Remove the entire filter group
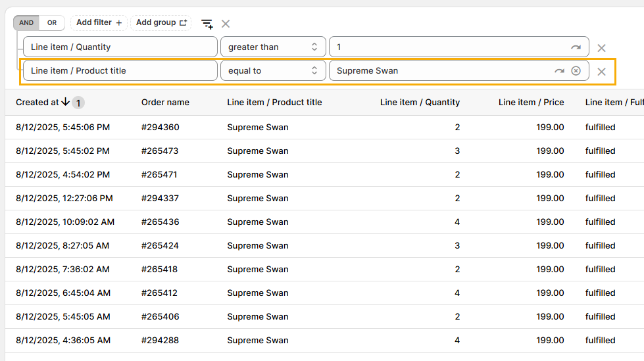 click(226, 24)
